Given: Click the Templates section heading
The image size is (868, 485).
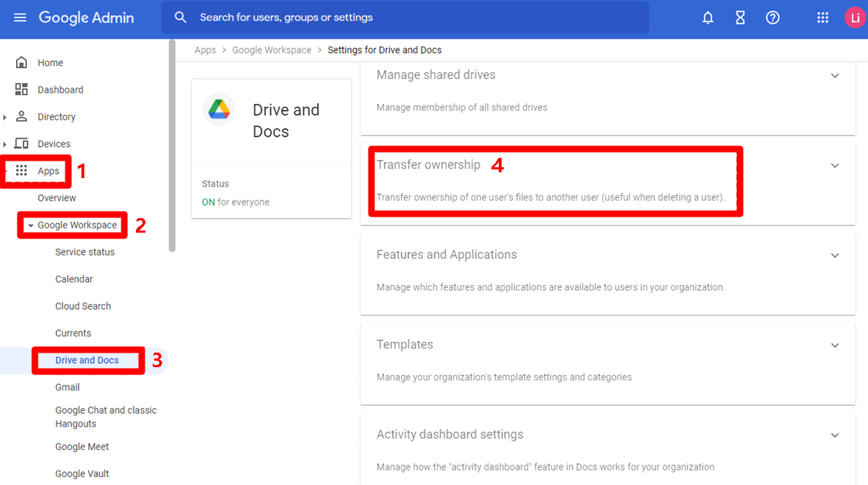Looking at the screenshot, I should [x=405, y=345].
